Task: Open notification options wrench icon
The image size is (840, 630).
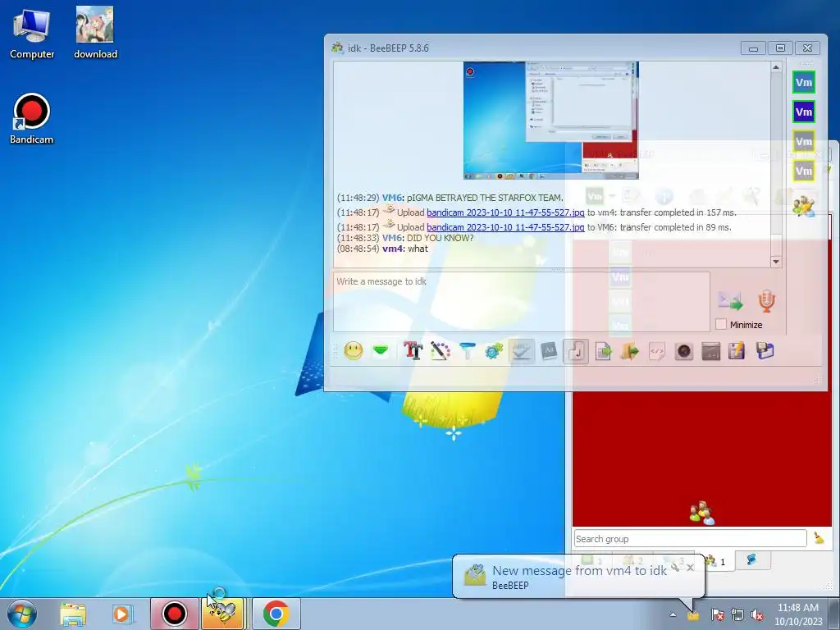Action: [x=676, y=566]
